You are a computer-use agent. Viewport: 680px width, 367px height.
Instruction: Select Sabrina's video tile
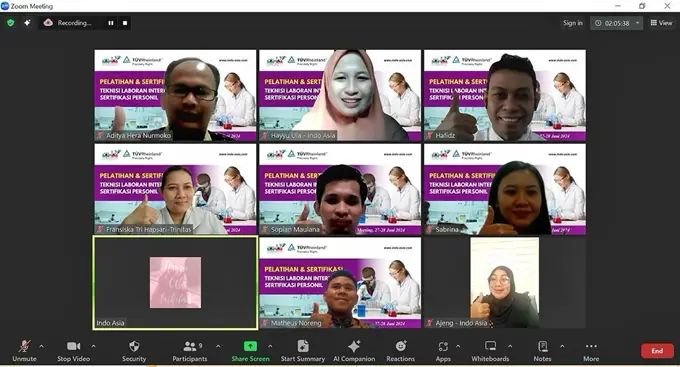[x=505, y=189]
